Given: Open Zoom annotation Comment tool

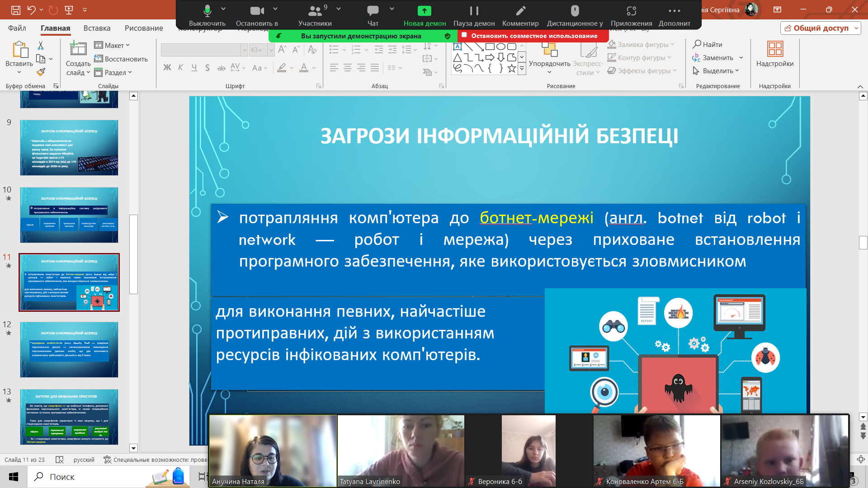Looking at the screenshot, I should tap(520, 16).
